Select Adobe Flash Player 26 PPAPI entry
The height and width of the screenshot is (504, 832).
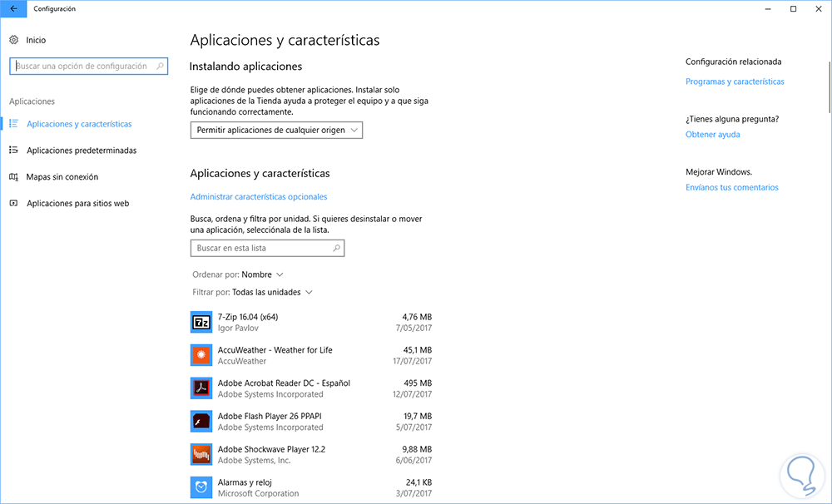click(311, 421)
